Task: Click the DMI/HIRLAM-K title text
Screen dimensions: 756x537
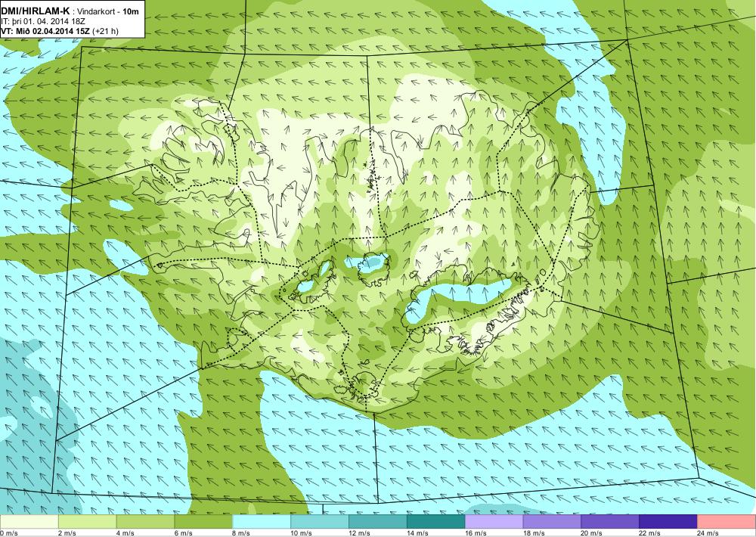Action: pyautogui.click(x=36, y=11)
